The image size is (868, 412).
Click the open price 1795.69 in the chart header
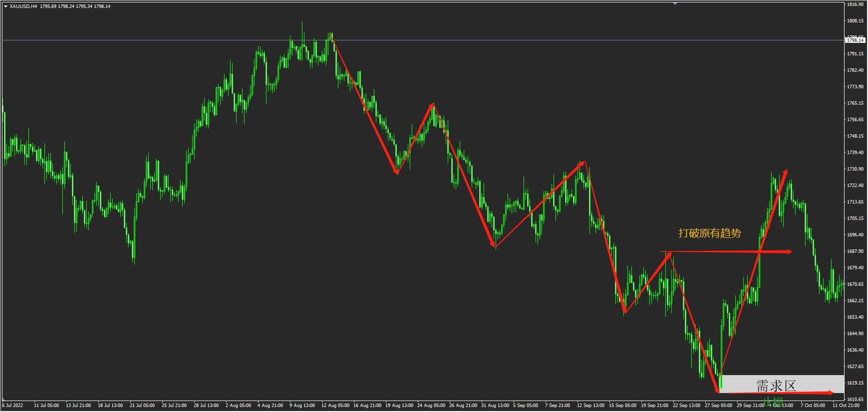(x=48, y=6)
